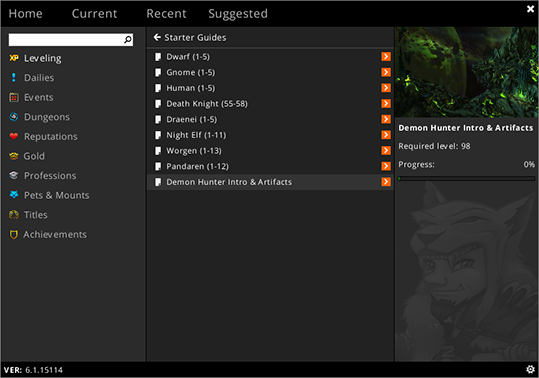Click the Gold category icon
This screenshot has height=378, width=539.
(13, 156)
